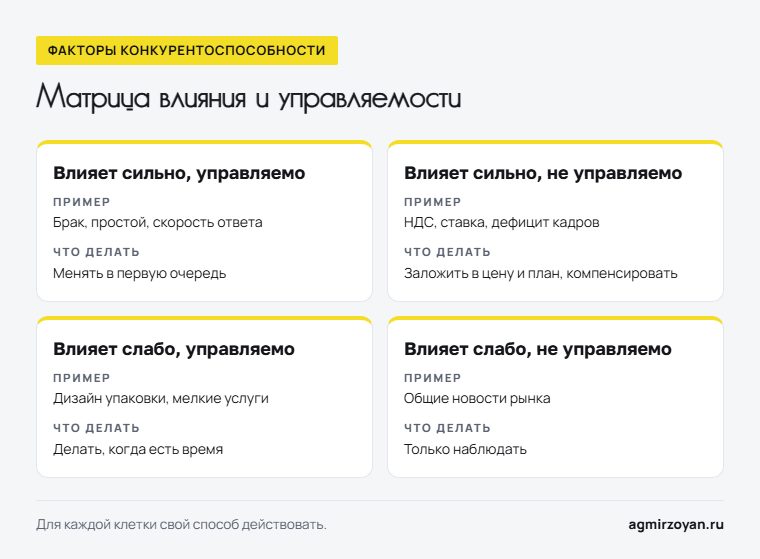Select the heading 'Влияет сильно, не управляемо'
This screenshot has height=559, width=760.
point(543,174)
